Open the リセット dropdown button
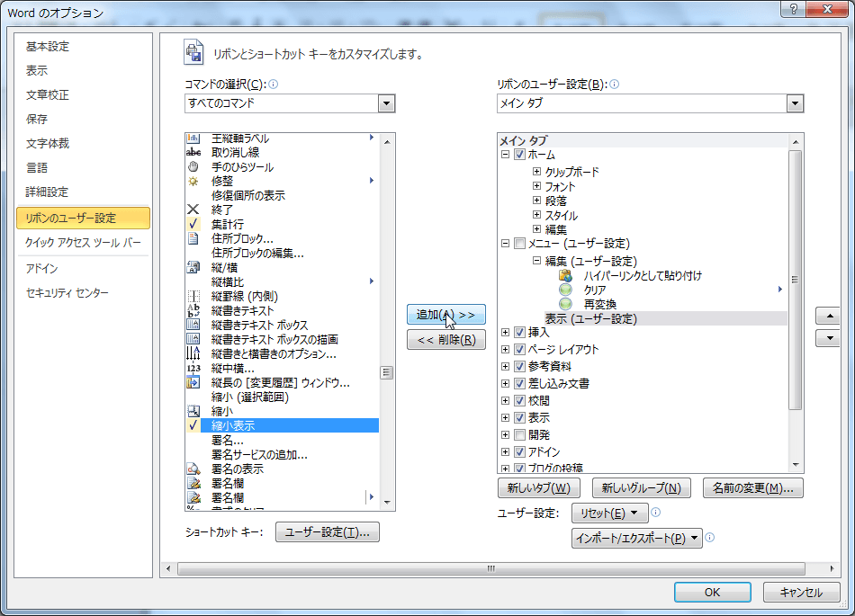 (x=609, y=513)
